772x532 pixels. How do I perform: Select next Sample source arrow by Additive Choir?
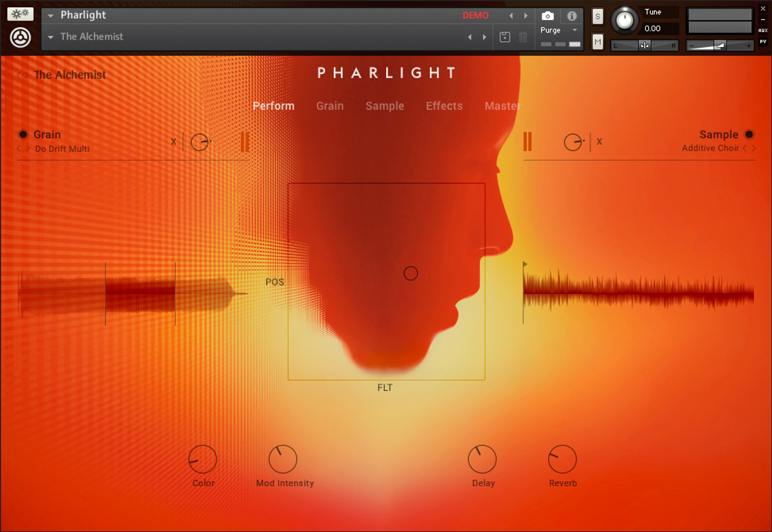point(754,149)
